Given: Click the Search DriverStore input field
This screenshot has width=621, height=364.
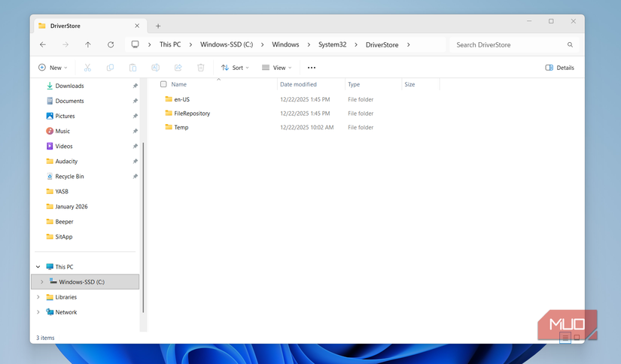Looking at the screenshot, I should [508, 45].
